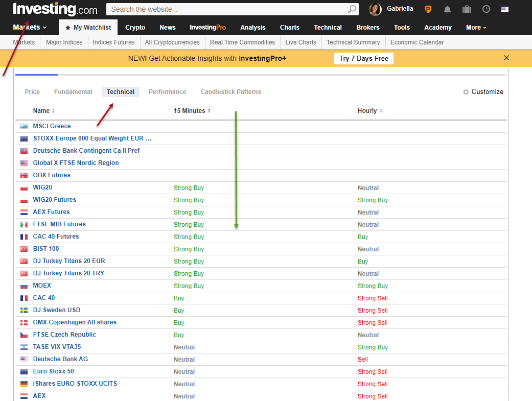Open the News menu
Viewport: 532px width, 401px height.
[168, 28]
